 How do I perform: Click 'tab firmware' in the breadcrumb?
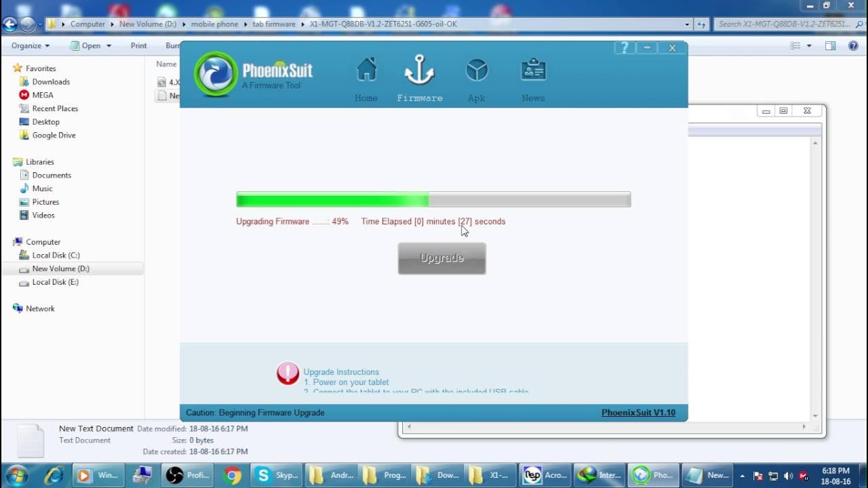(x=274, y=24)
